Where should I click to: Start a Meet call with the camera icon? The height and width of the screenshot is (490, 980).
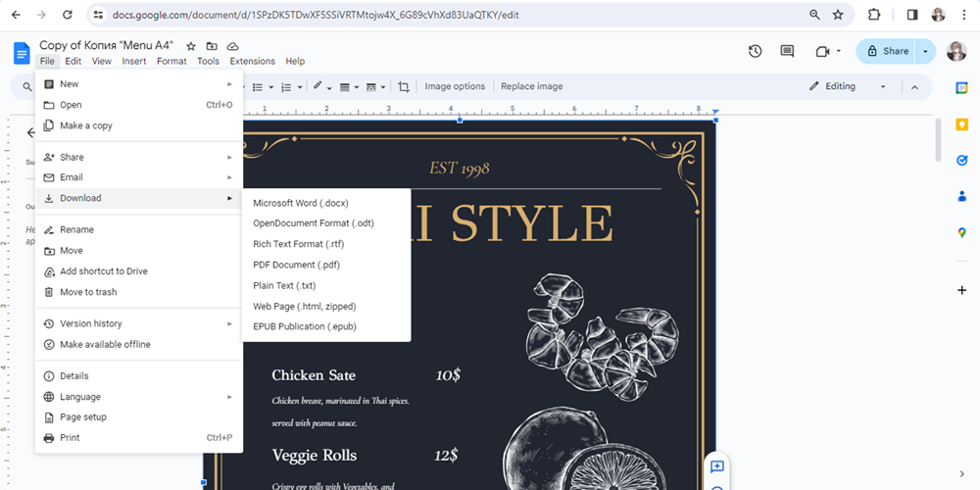(822, 51)
